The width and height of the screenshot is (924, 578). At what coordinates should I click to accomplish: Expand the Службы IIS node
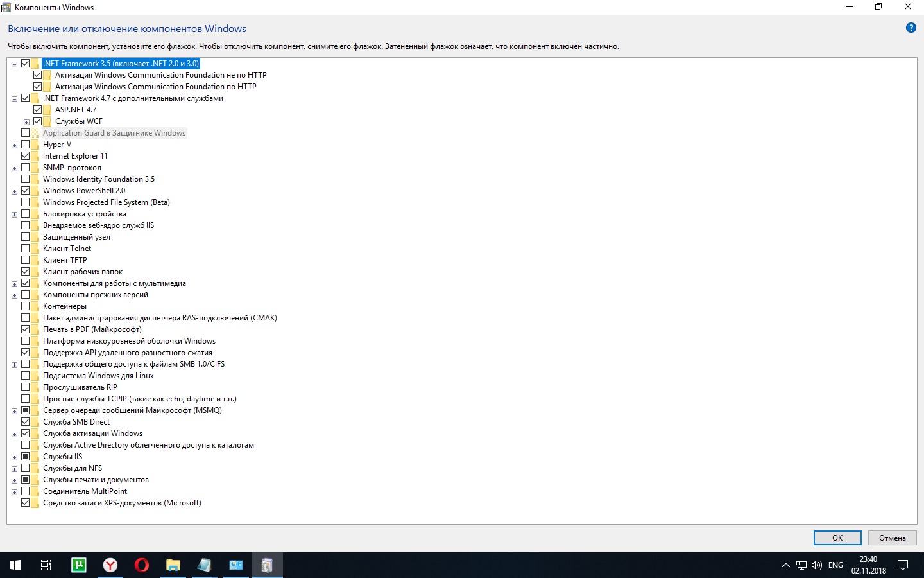[14, 457]
